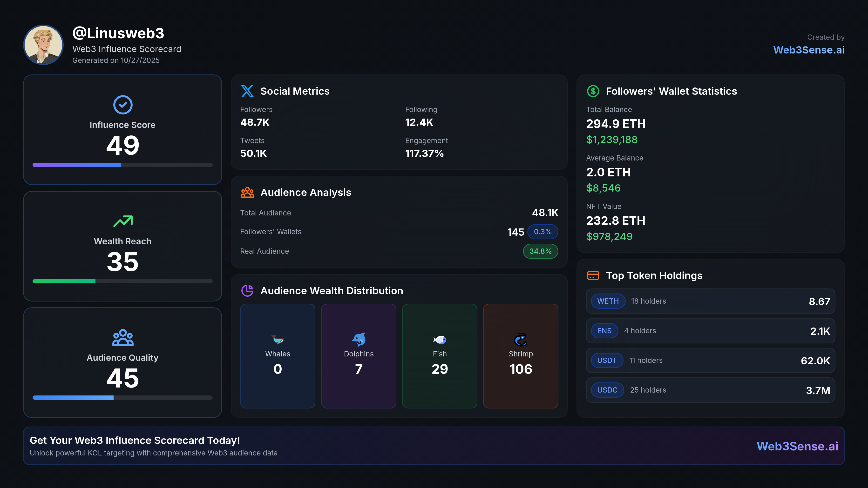Select the Audience Analysis people icon

pos(248,192)
